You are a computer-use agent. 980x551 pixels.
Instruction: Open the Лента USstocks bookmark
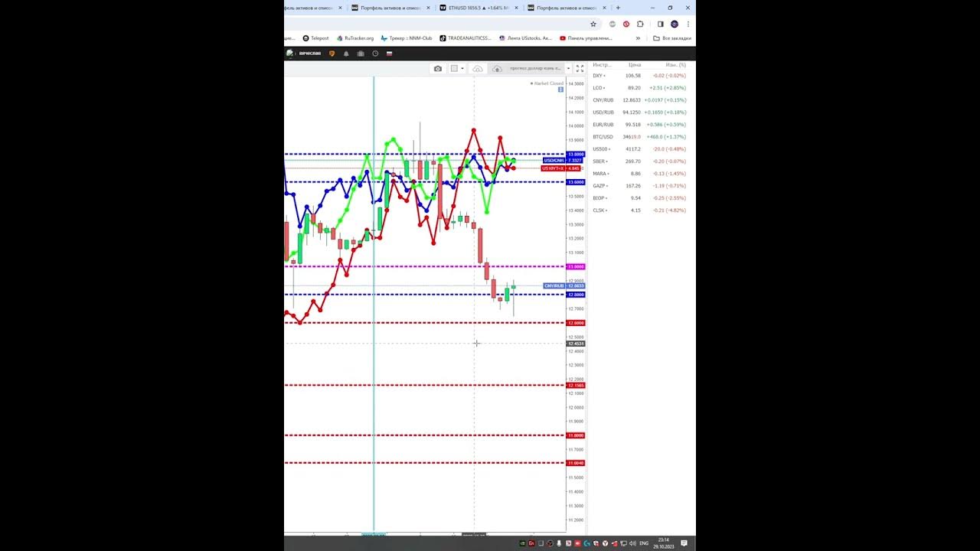point(525,37)
